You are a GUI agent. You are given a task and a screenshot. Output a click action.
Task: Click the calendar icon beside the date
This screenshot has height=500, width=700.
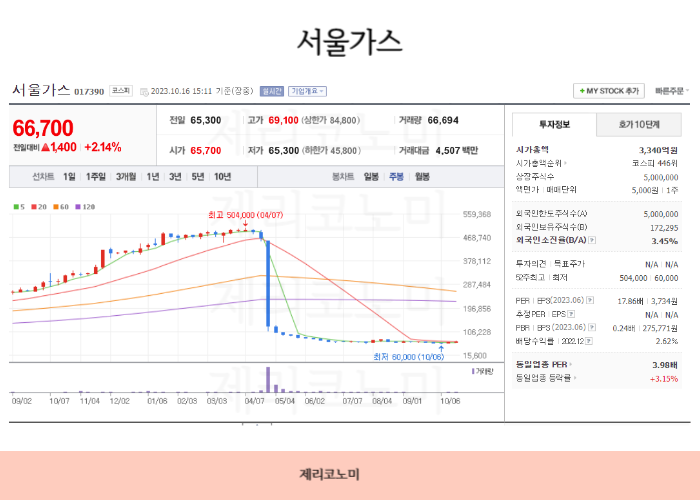(144, 92)
